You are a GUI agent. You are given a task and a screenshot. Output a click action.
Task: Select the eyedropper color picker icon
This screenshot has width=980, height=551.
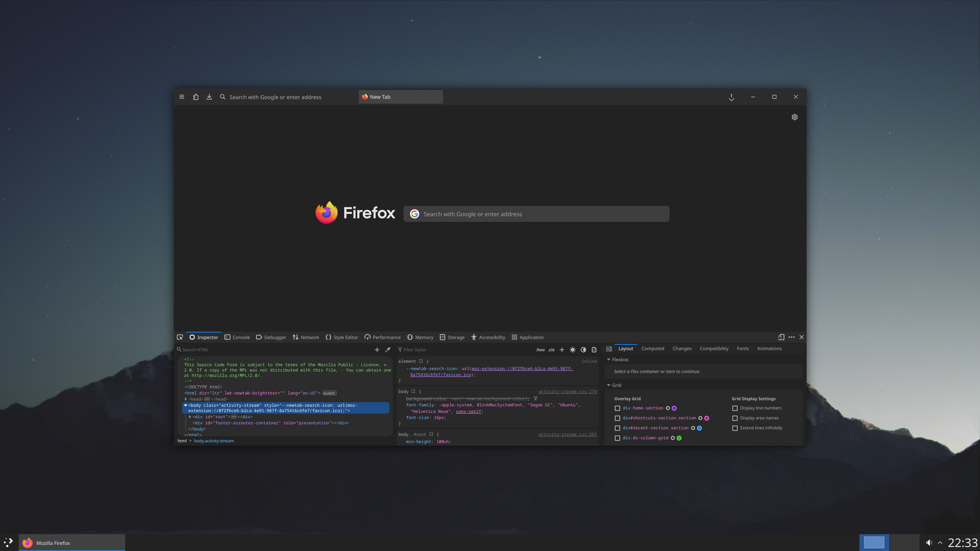pyautogui.click(x=388, y=349)
